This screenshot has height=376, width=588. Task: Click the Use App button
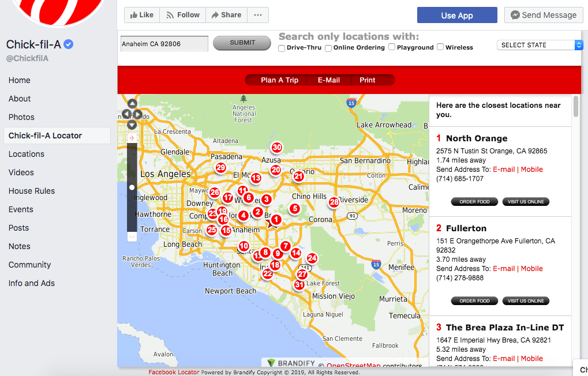tap(457, 16)
